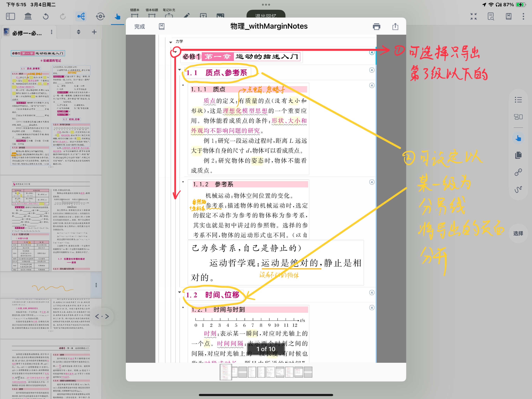Click the headphone status icon
Viewport: 532px width, 399px height.
point(499,4)
